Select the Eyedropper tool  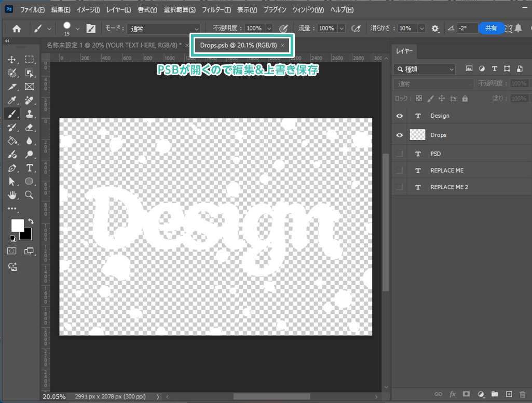[x=12, y=100]
